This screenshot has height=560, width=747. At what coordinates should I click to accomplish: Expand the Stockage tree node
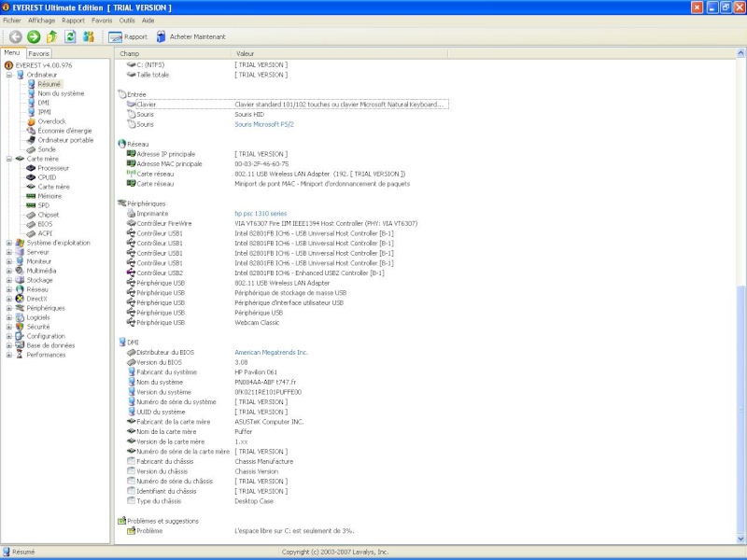[x=9, y=280]
